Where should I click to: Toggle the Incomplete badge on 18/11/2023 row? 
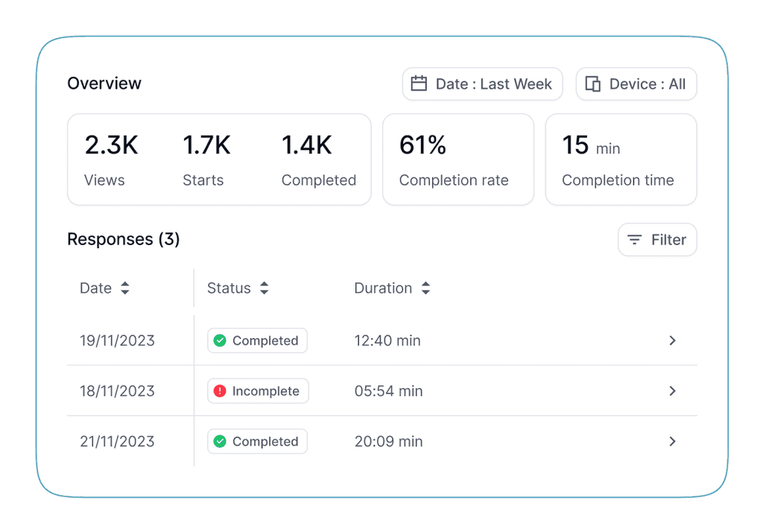click(x=258, y=390)
